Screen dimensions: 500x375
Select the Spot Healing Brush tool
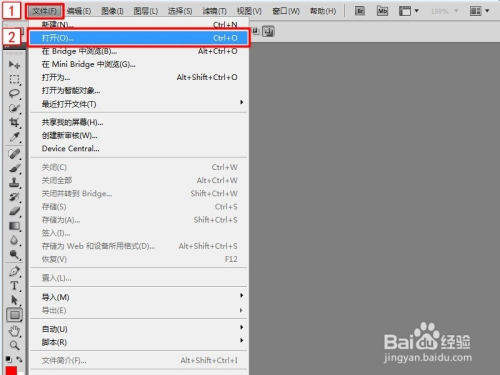pos(14,154)
